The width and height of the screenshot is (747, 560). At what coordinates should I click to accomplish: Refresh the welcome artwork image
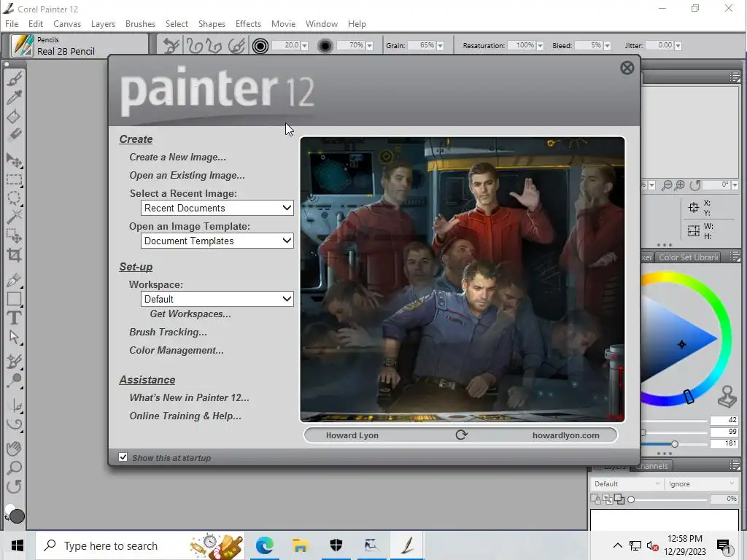tap(461, 435)
